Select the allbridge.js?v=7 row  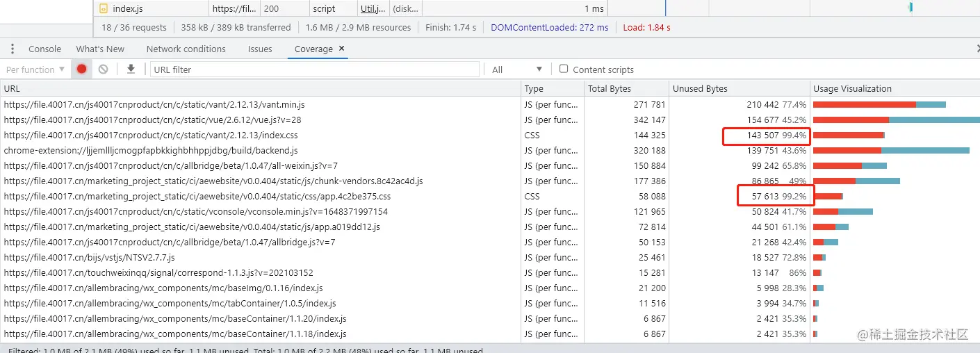[490, 242]
